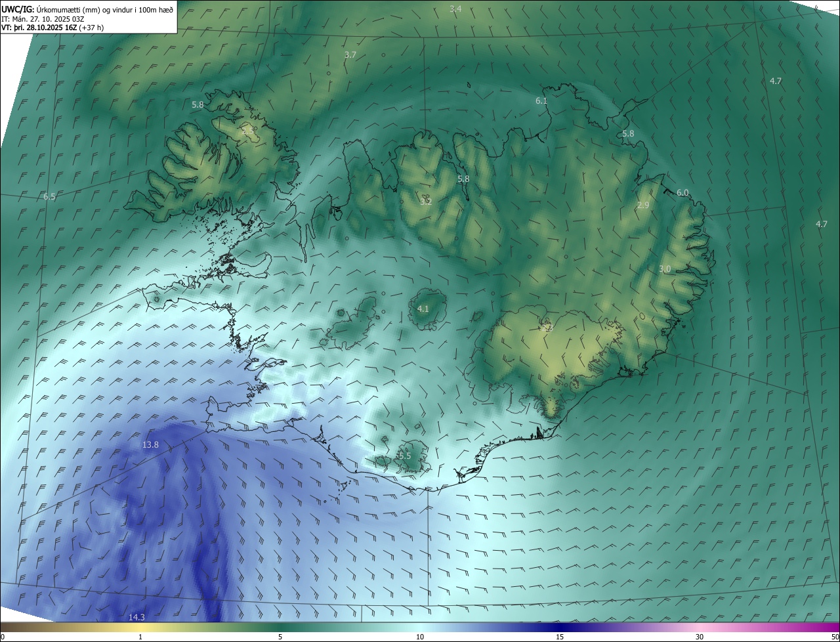Select the colorbar tick labeled 30

pos(700,637)
